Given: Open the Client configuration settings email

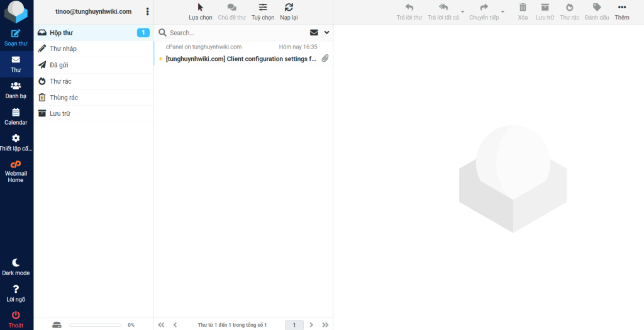Looking at the screenshot, I should click(241, 59).
